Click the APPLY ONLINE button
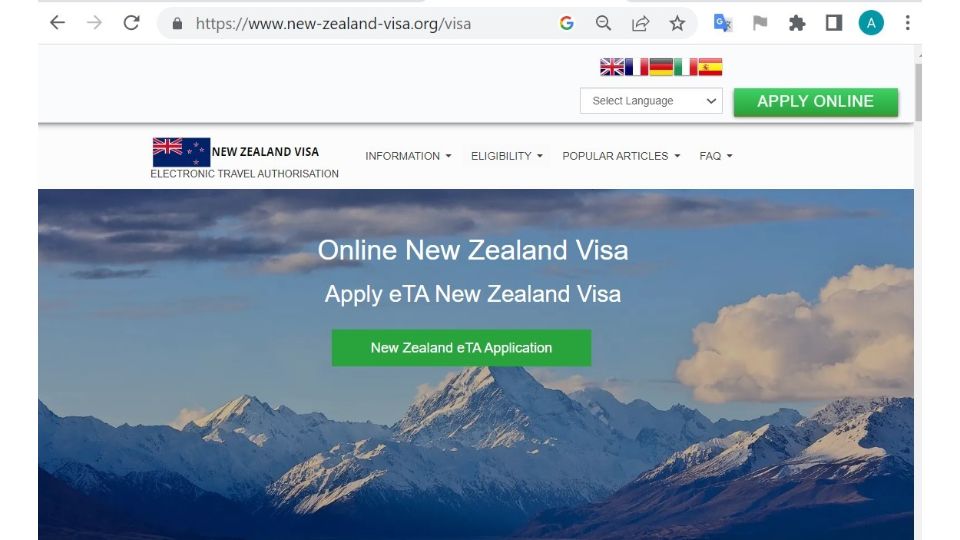The width and height of the screenshot is (960, 540). coord(816,102)
